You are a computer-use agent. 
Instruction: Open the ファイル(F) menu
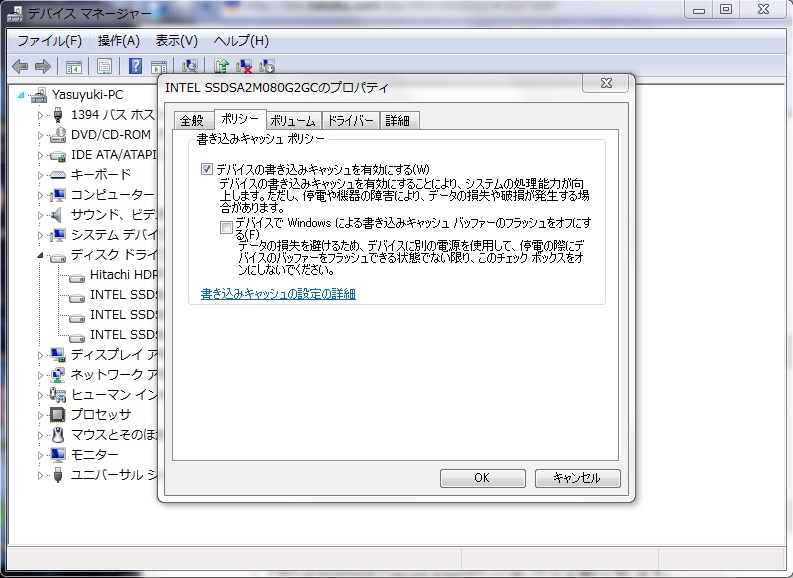50,41
